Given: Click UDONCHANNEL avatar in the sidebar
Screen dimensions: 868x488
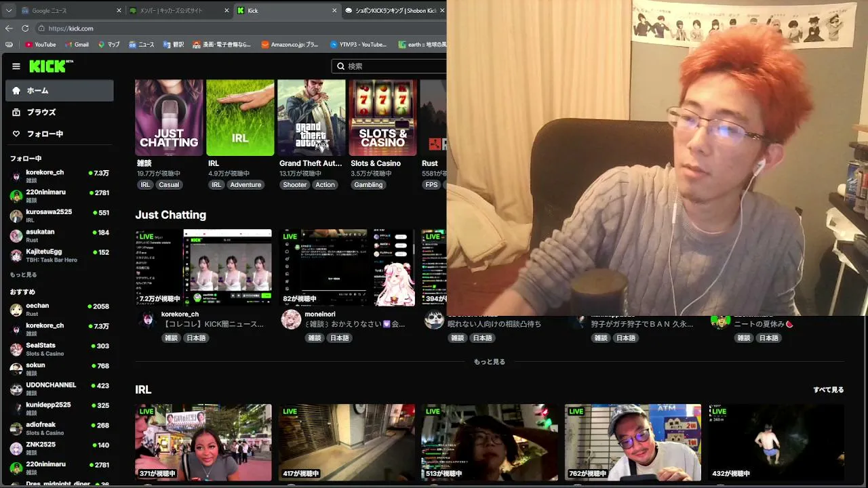Looking at the screenshot, I should pyautogui.click(x=16, y=389).
